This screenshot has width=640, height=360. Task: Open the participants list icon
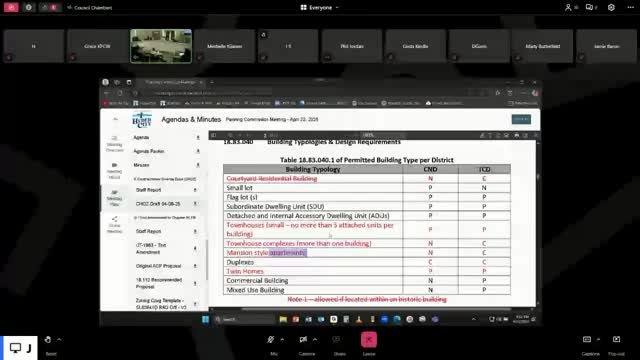pyautogui.click(x=568, y=7)
